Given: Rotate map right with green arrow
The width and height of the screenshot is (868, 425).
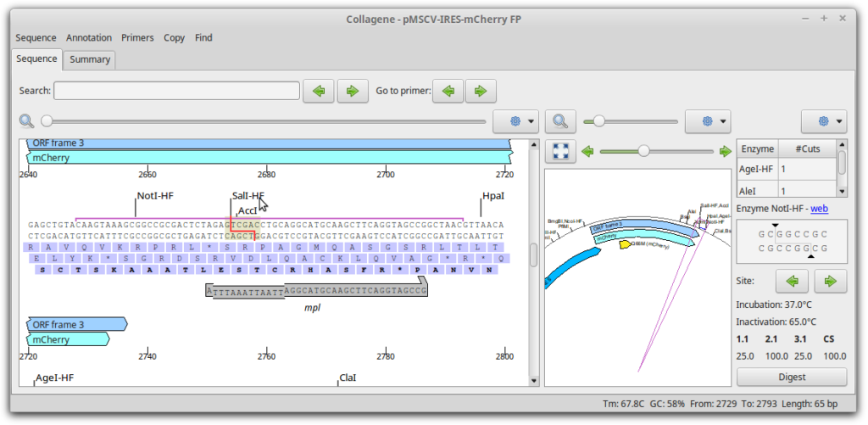Looking at the screenshot, I should [x=725, y=151].
